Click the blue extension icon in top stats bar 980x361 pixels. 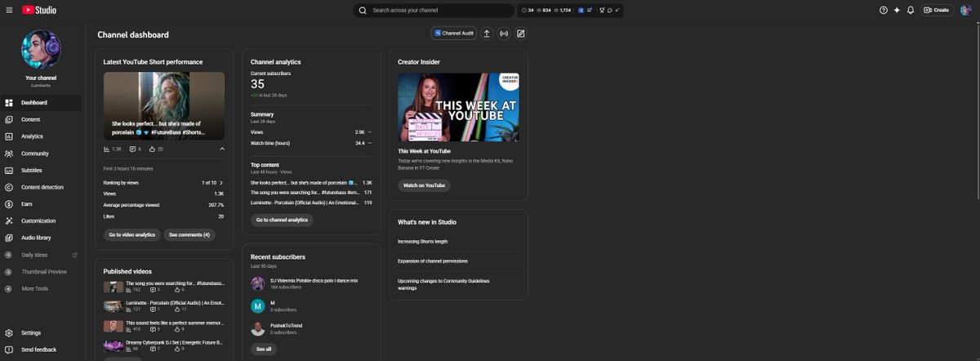click(581, 10)
